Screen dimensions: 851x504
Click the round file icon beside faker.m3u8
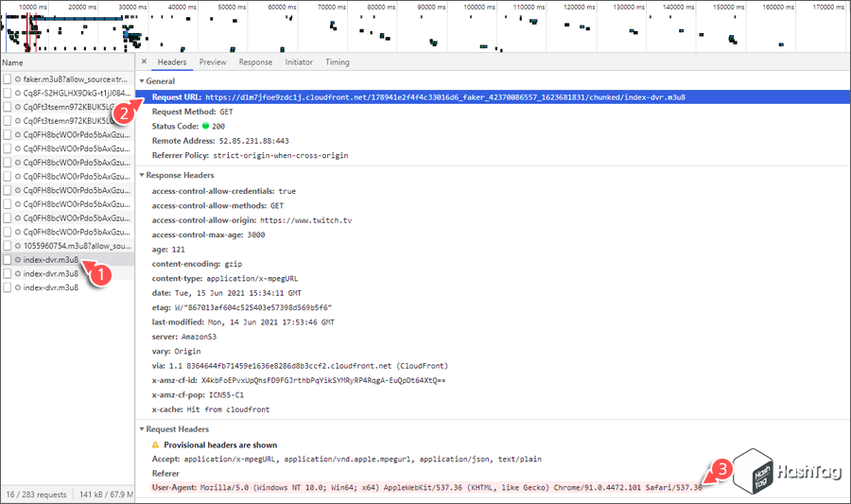(18, 79)
